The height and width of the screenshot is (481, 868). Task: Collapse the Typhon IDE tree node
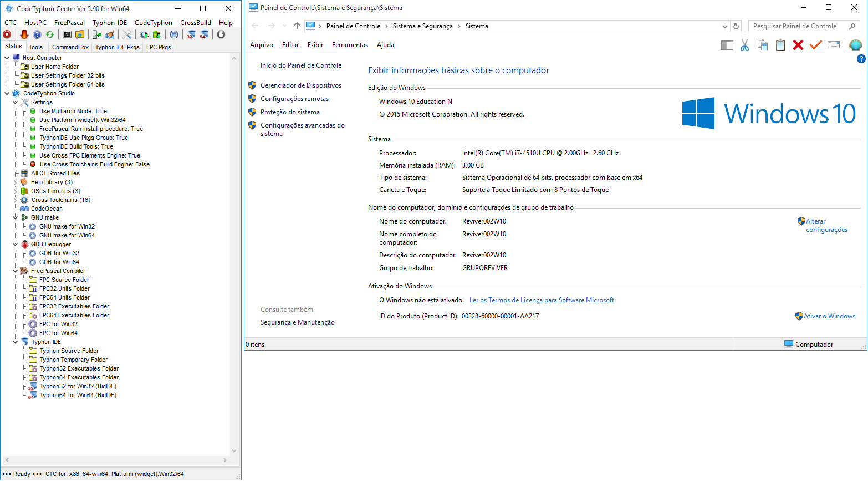pos(15,342)
